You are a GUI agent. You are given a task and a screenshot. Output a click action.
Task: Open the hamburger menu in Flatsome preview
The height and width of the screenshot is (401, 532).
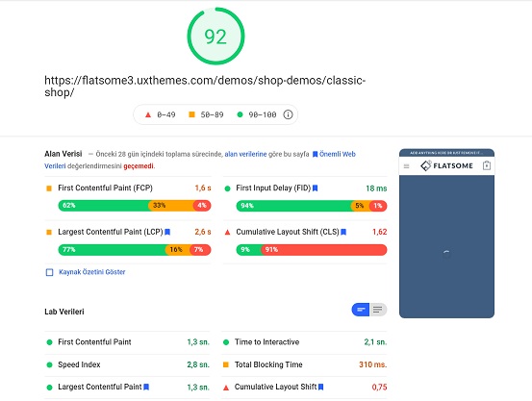pyautogui.click(x=407, y=166)
